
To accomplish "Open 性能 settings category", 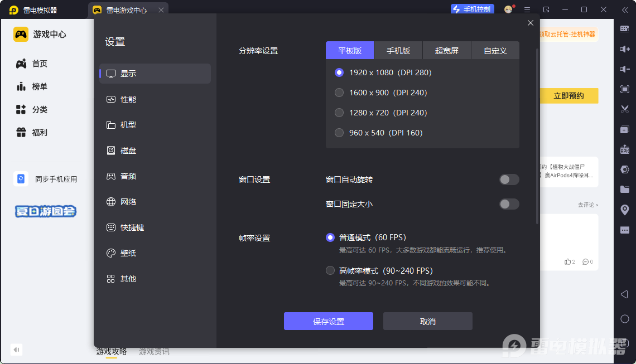I will pyautogui.click(x=155, y=99).
